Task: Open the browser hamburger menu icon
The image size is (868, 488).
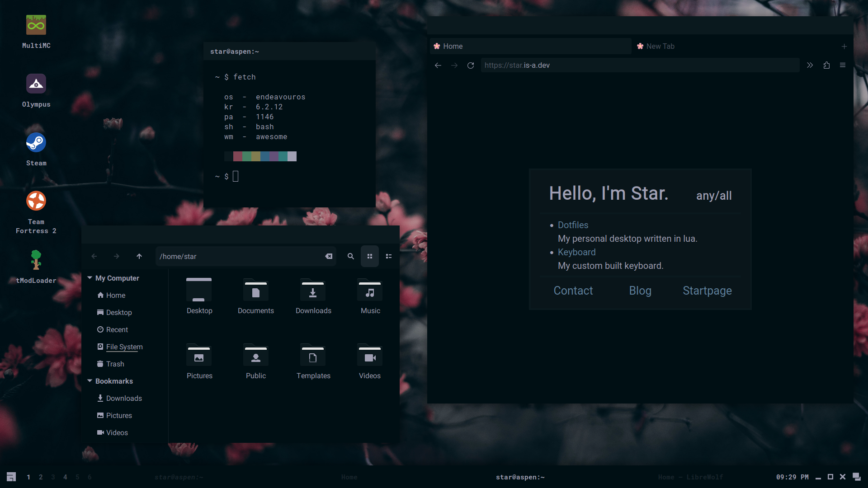Action: coord(843,66)
